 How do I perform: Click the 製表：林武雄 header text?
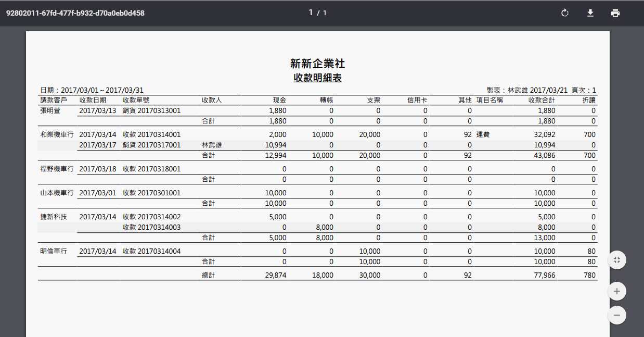[x=507, y=90]
